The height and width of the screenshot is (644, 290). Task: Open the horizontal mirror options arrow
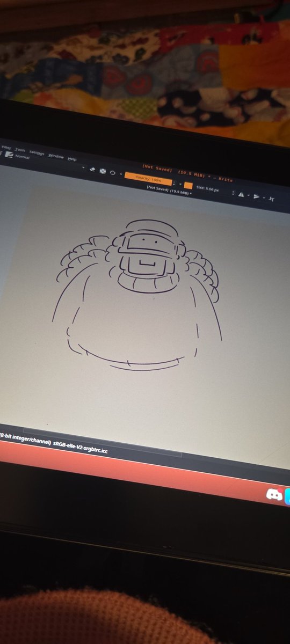(248, 196)
